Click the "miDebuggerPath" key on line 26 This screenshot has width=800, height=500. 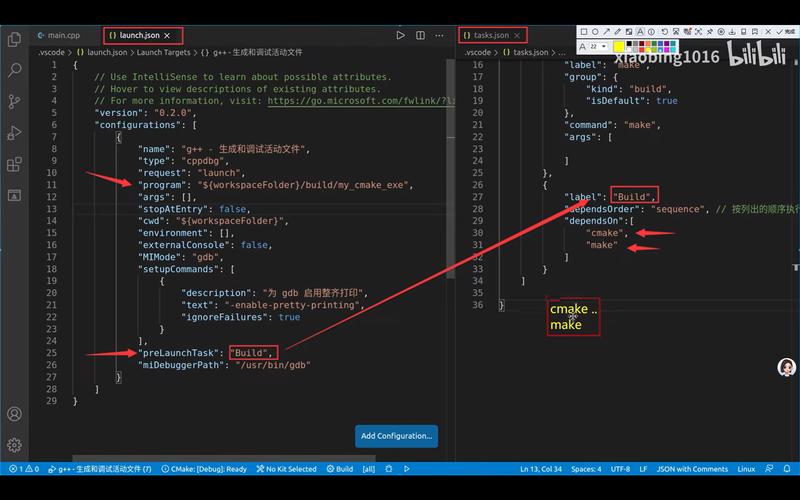pos(181,365)
